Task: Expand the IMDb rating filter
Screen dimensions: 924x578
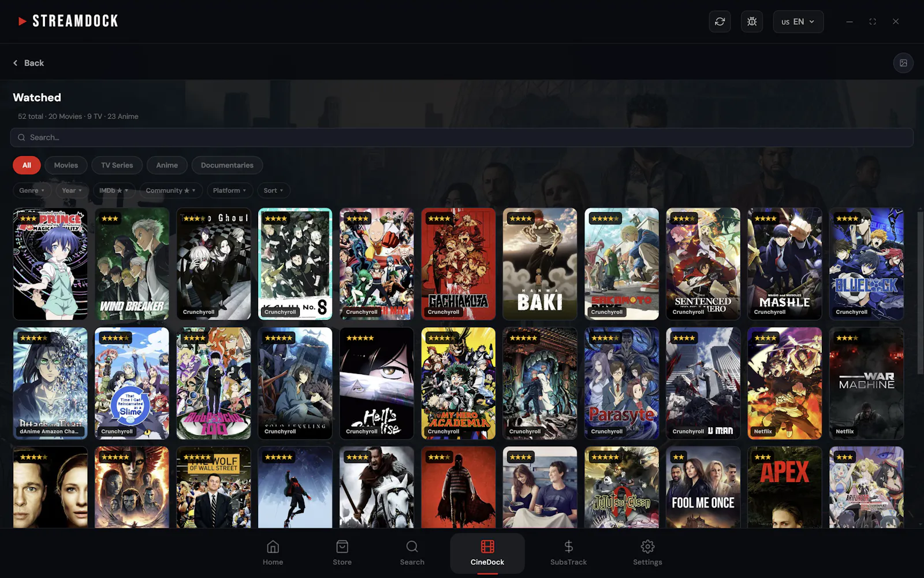Action: 114,191
